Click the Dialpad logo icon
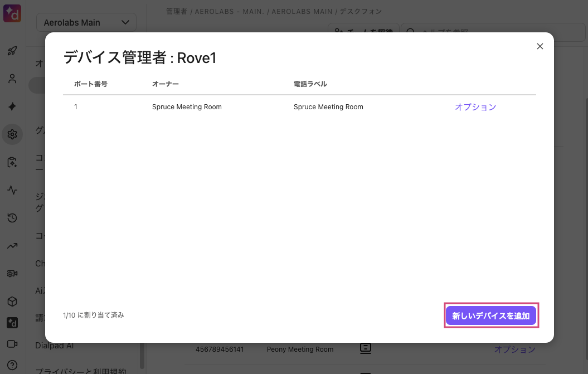This screenshot has height=374, width=588. pos(12,12)
